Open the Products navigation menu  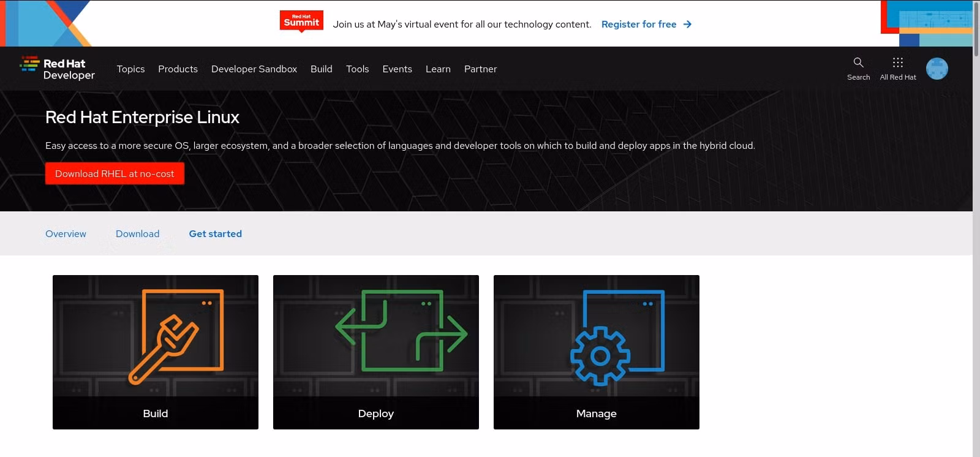pos(178,69)
